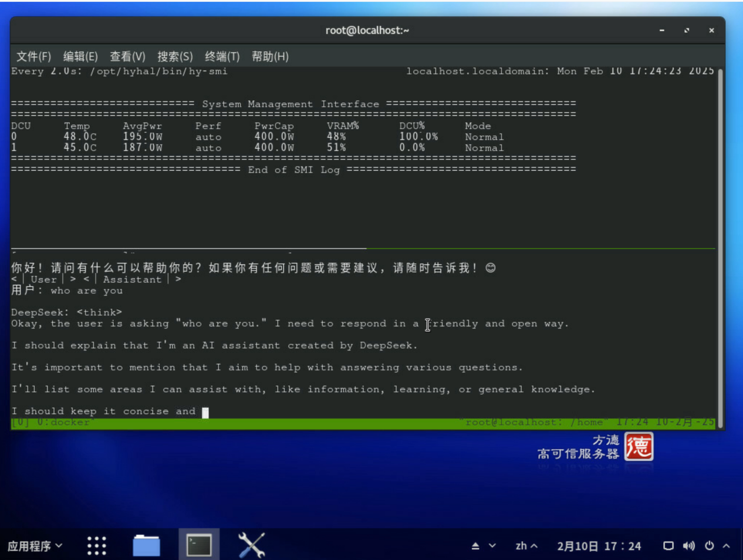Open the volume speaker tray icon
Viewport: 743px width, 560px height.
688,546
